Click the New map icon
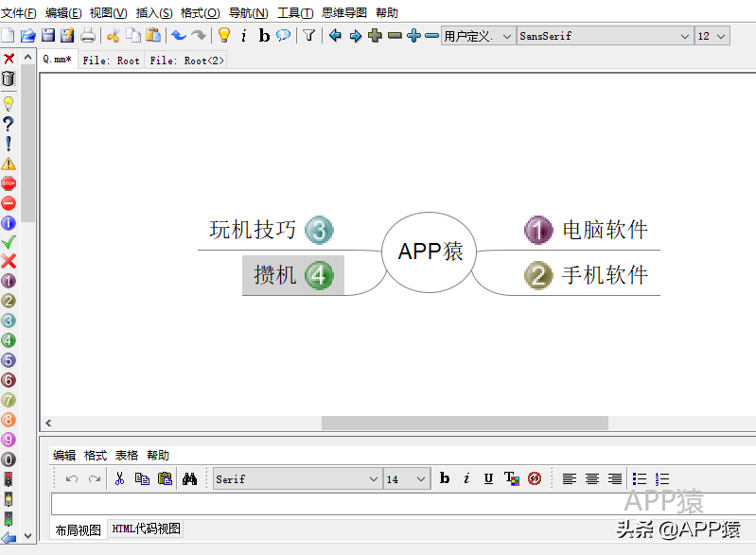 click(9, 36)
